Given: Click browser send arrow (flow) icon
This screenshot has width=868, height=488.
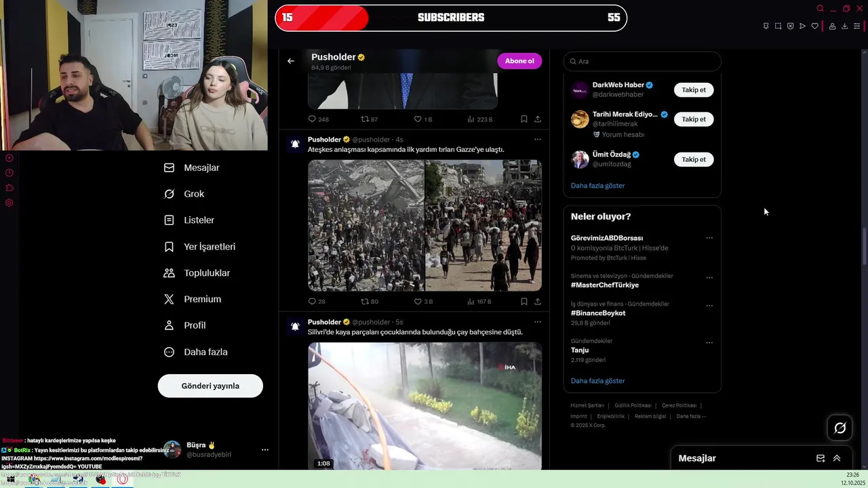Looking at the screenshot, I should tap(803, 26).
